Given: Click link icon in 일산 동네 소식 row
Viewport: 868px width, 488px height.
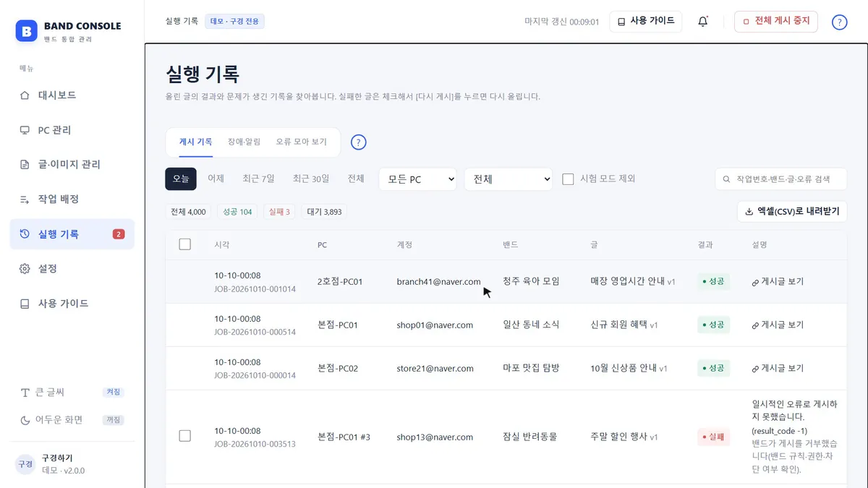Looking at the screenshot, I should (x=755, y=325).
